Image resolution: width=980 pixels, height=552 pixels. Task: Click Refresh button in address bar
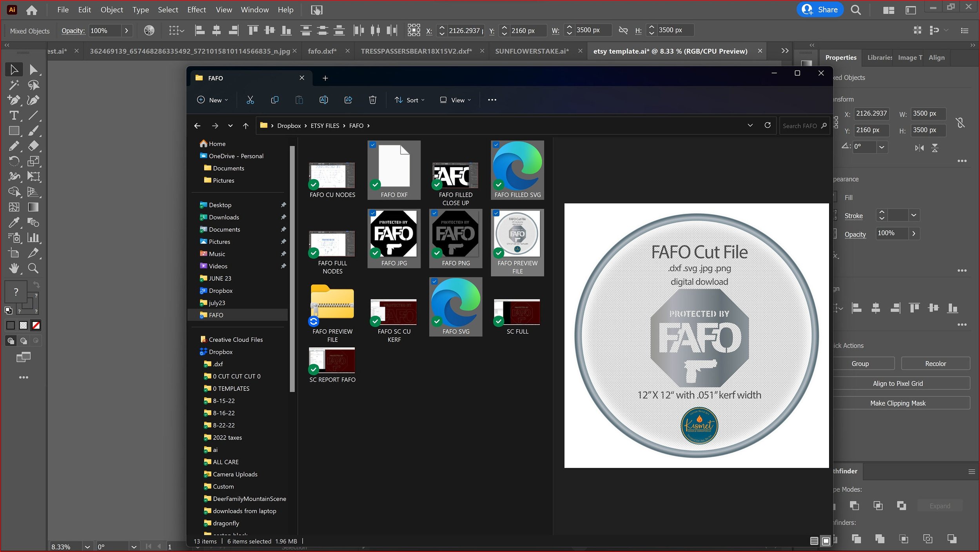pyautogui.click(x=768, y=125)
